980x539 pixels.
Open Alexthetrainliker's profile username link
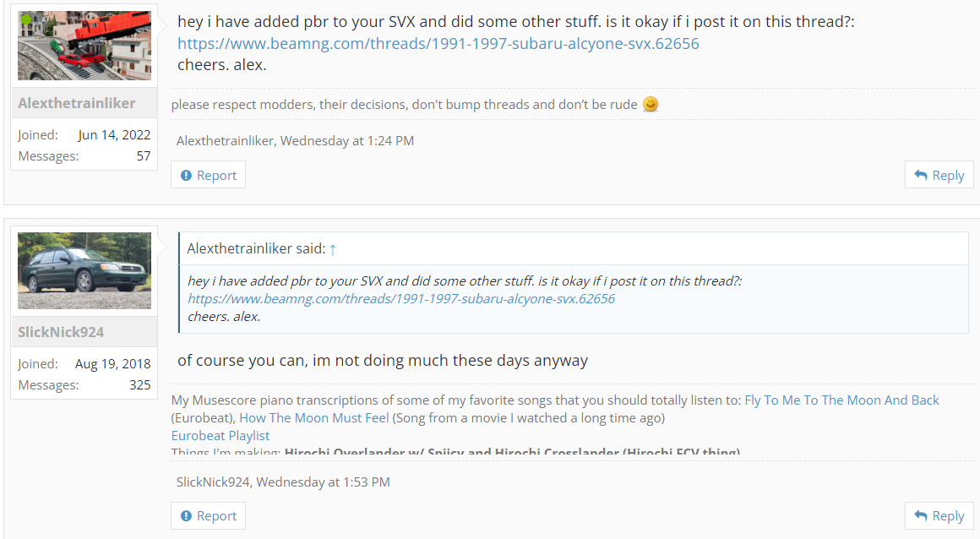coord(77,103)
